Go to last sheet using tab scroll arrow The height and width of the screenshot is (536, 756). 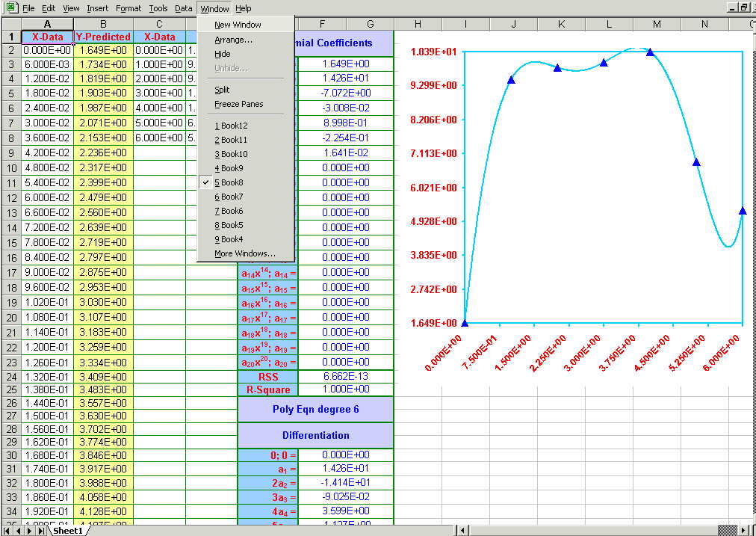click(40, 530)
